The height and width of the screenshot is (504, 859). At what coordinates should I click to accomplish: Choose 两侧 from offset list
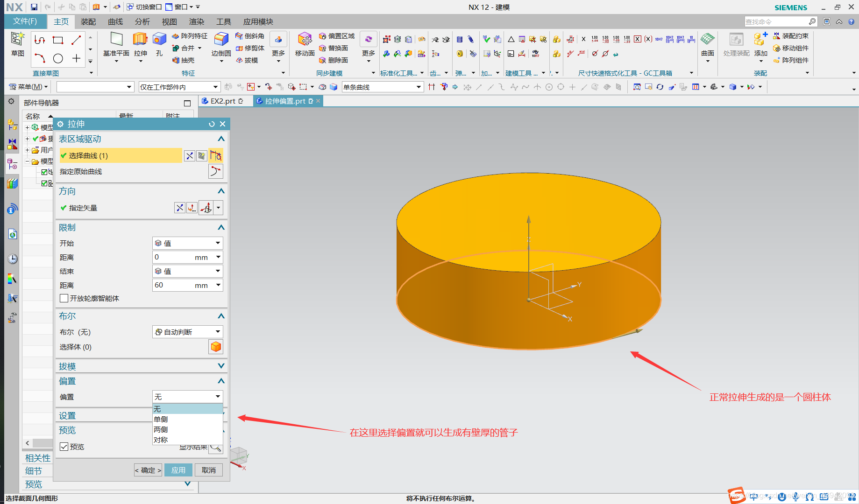click(x=188, y=429)
